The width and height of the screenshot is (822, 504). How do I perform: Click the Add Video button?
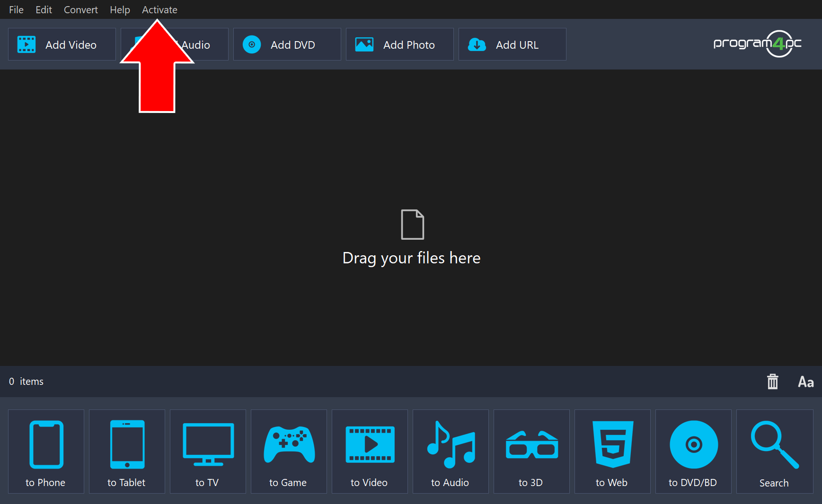tap(62, 44)
